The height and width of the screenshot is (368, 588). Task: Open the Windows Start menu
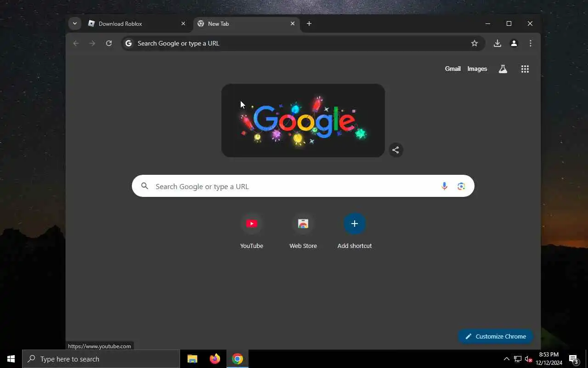point(11,359)
